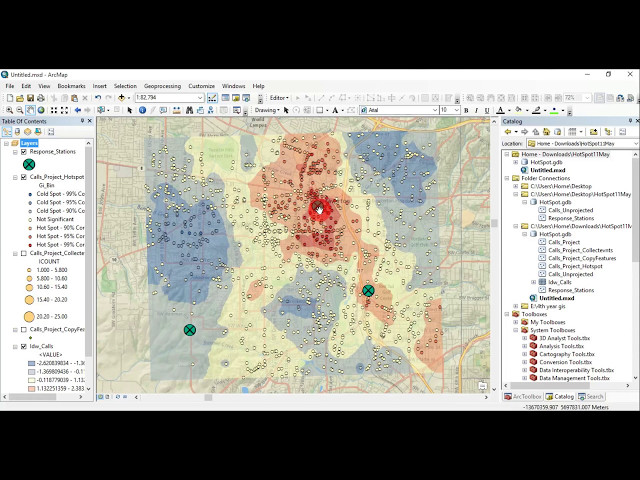Screen dimensions: 640x480
Task: Collapse the Toolboxes node in Catalog
Action: (x=507, y=314)
